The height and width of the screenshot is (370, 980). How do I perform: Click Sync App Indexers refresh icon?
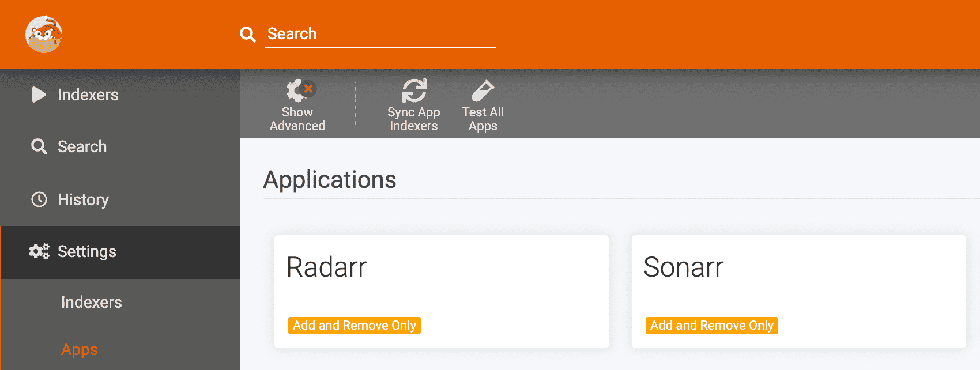414,90
